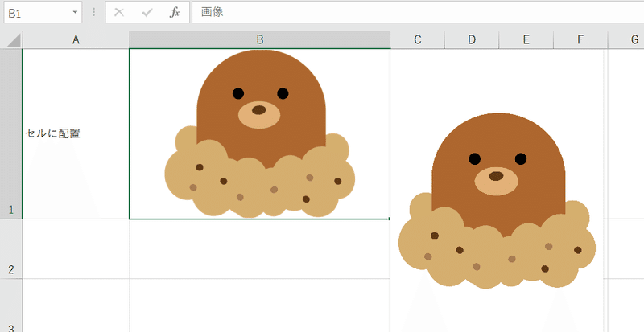Select column E header
644x332 pixels.
pyautogui.click(x=526, y=40)
